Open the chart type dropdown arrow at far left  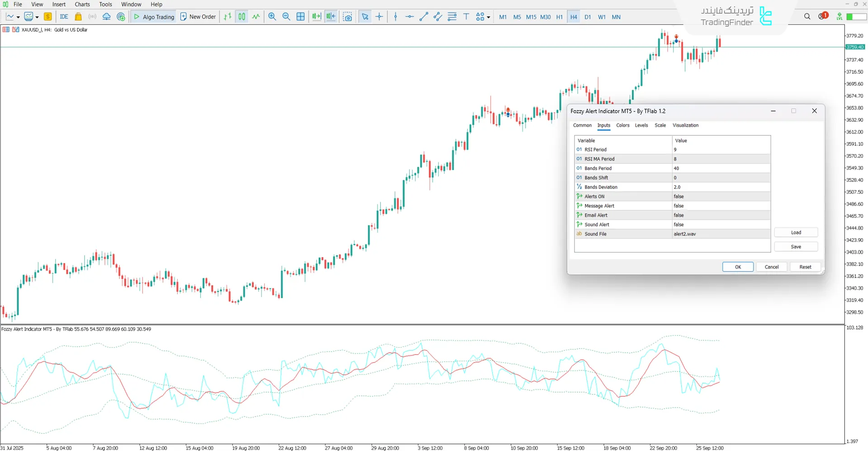point(18,17)
